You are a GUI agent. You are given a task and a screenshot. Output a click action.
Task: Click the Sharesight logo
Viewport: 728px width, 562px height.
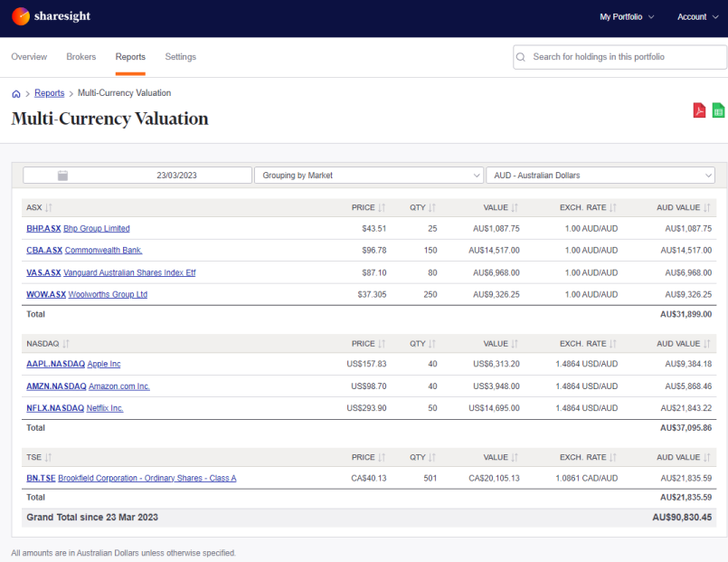pyautogui.click(x=51, y=16)
